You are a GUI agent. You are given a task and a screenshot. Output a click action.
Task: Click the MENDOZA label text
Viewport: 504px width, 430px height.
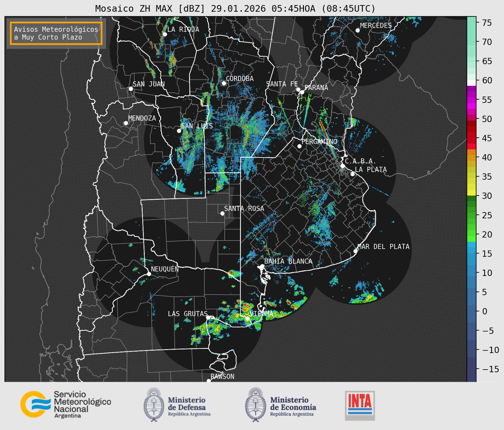click(x=142, y=118)
